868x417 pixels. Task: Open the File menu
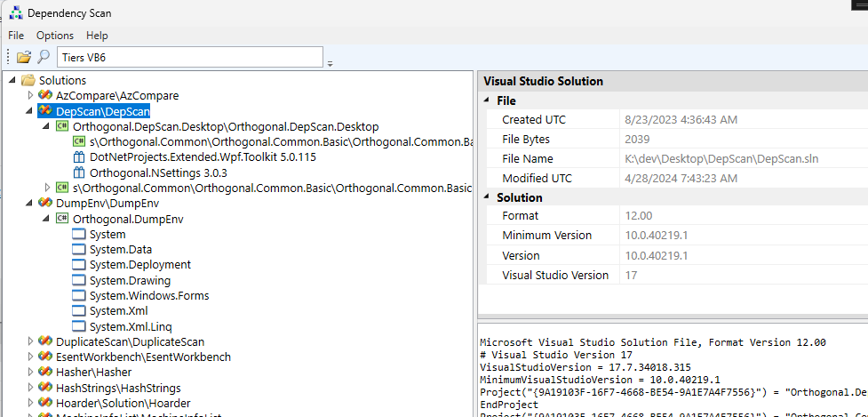click(x=16, y=36)
